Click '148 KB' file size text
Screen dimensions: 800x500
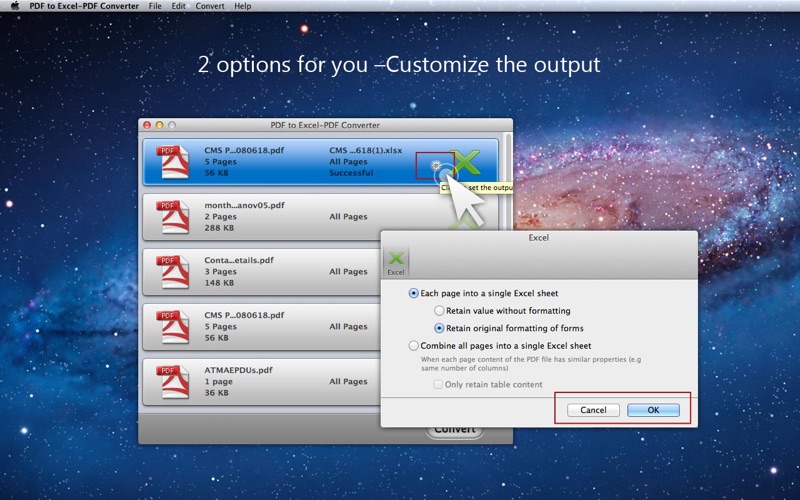pos(219,283)
